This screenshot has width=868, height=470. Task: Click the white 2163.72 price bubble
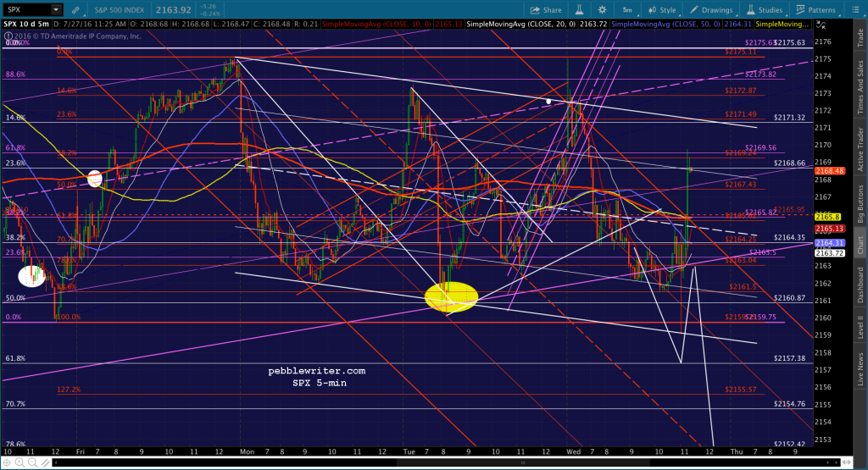coord(829,253)
